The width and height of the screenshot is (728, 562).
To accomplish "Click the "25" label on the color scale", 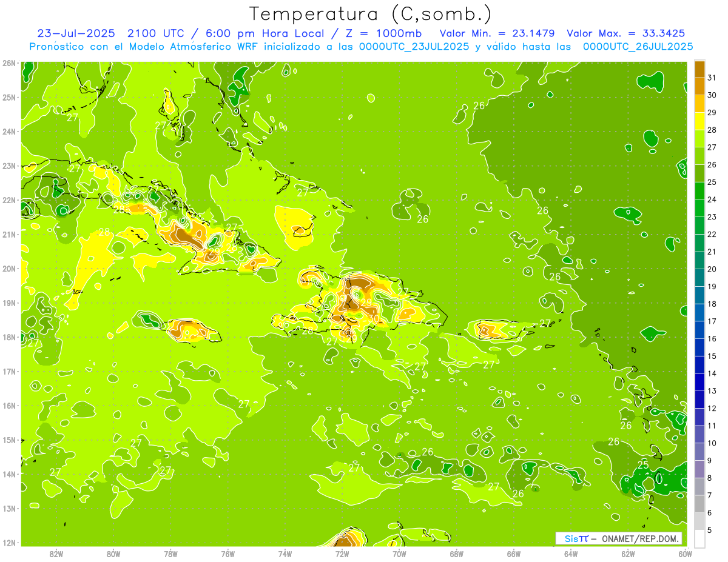I will 712,182.
